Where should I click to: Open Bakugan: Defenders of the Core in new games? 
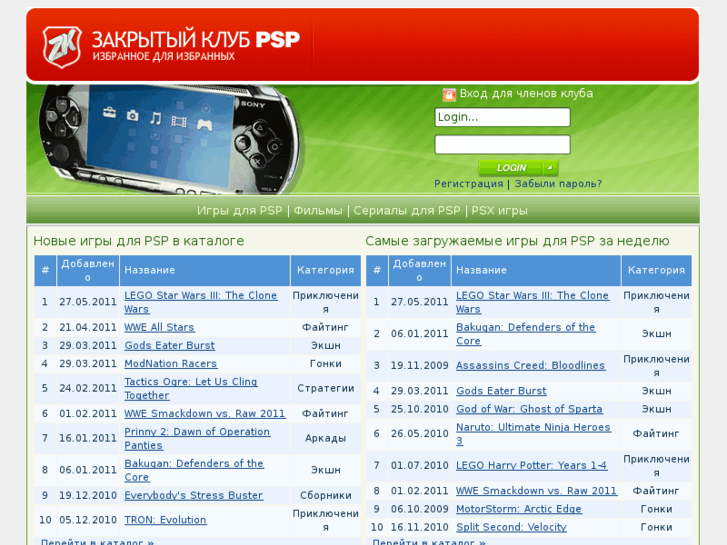[x=194, y=470]
